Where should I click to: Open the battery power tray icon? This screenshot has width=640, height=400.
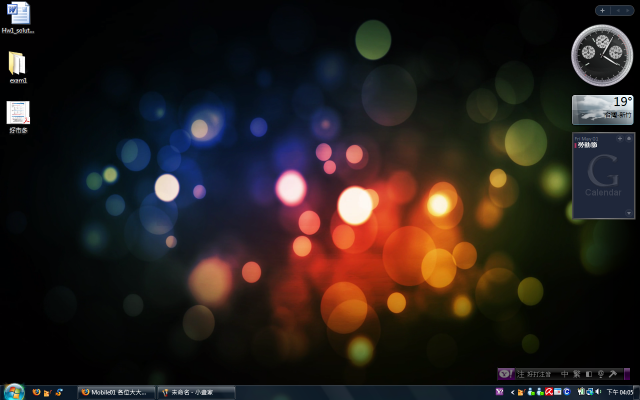581,391
